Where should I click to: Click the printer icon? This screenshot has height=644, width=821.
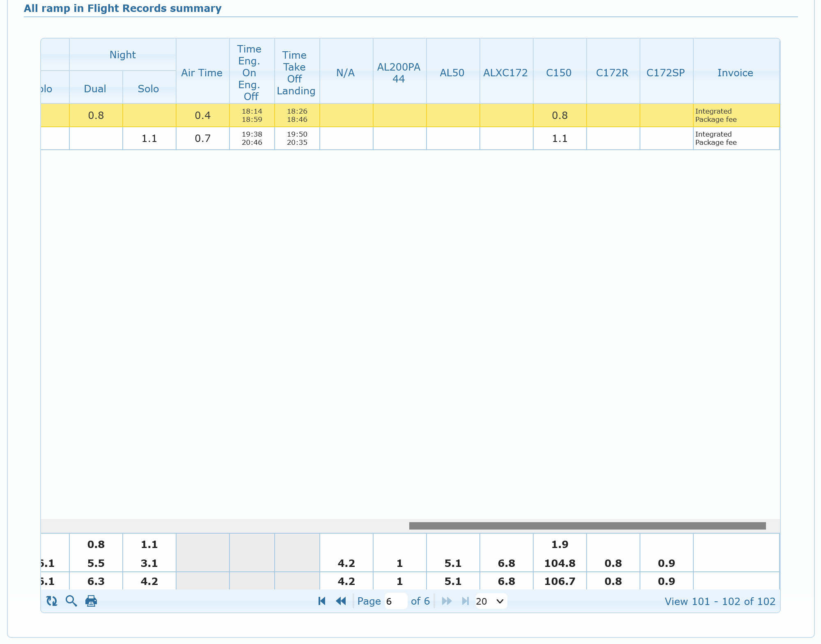tap(91, 601)
